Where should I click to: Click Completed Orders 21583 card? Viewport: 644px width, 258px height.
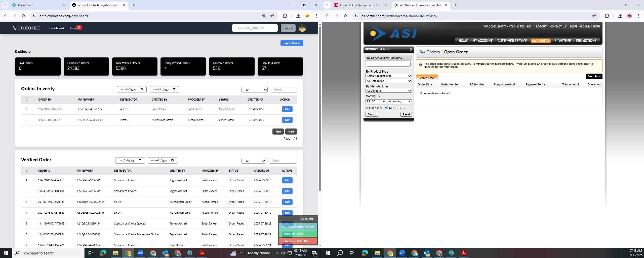click(x=86, y=66)
